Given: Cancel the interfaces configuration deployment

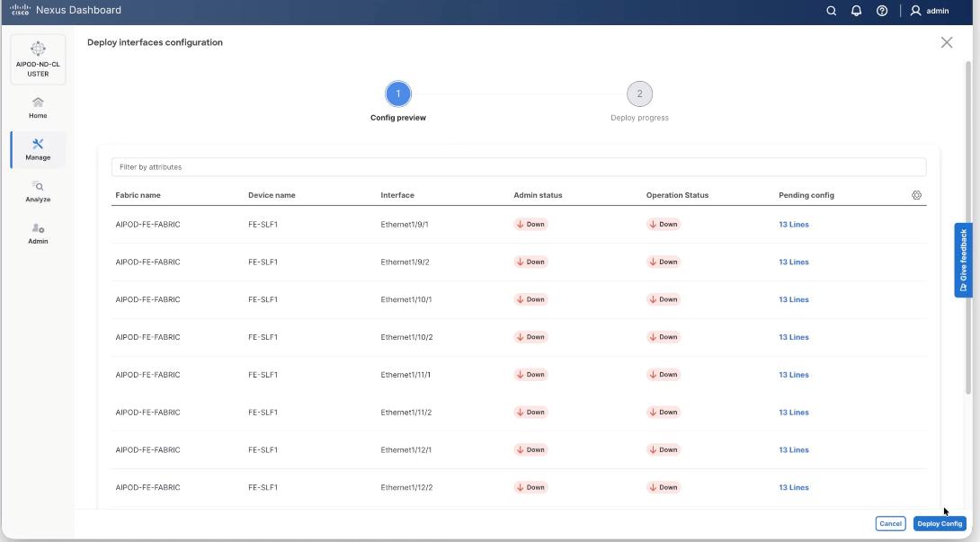Looking at the screenshot, I should tap(890, 522).
